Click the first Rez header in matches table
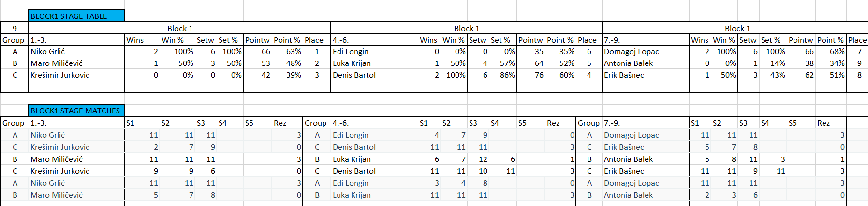Screen dimensions: 868x206 287,123
